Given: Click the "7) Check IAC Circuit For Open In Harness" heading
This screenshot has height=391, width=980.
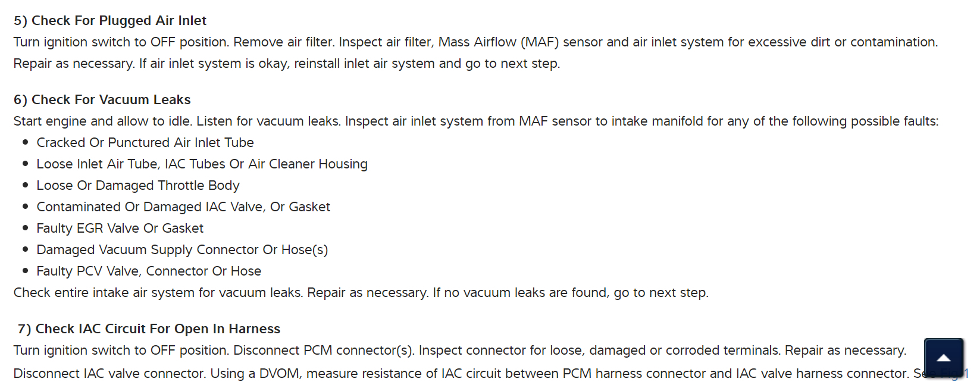Looking at the screenshot, I should point(149,329).
